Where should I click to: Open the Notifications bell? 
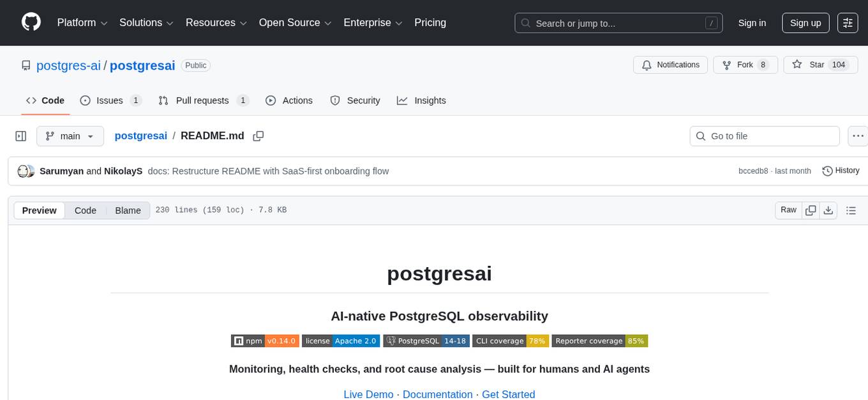coord(670,65)
